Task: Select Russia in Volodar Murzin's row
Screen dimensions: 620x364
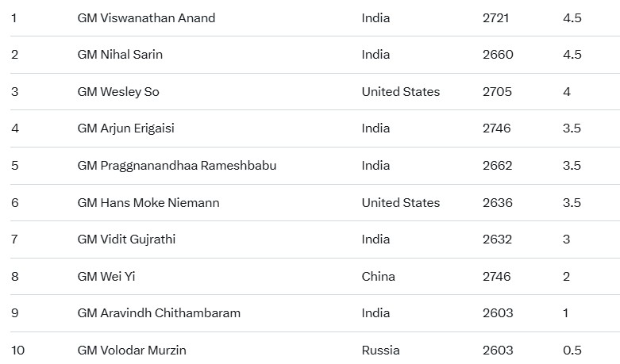Action: point(380,350)
